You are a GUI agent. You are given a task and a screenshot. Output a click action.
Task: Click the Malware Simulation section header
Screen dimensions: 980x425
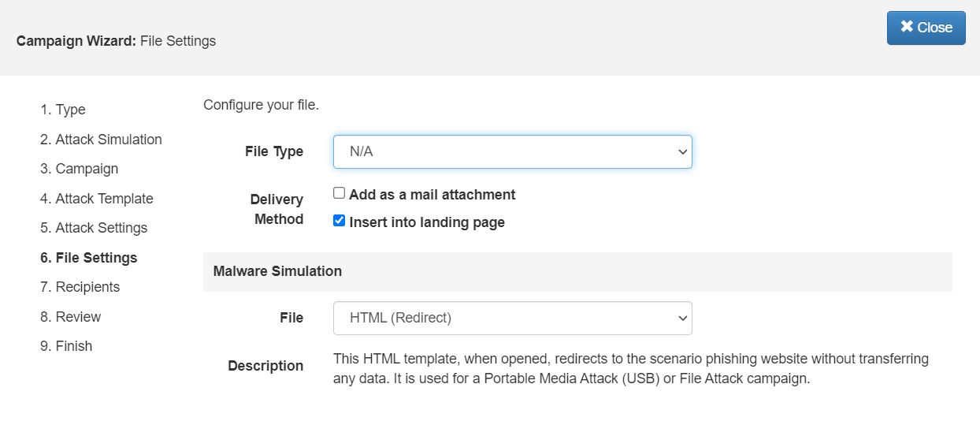point(277,271)
